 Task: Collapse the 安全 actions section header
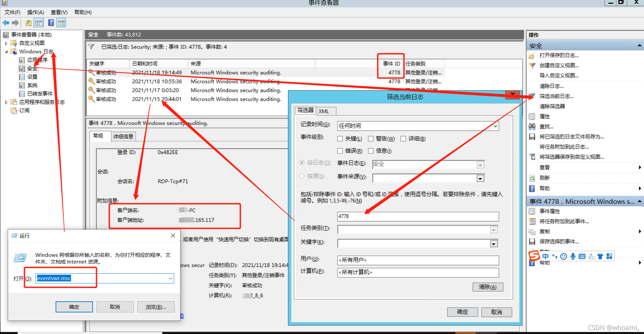(639, 45)
